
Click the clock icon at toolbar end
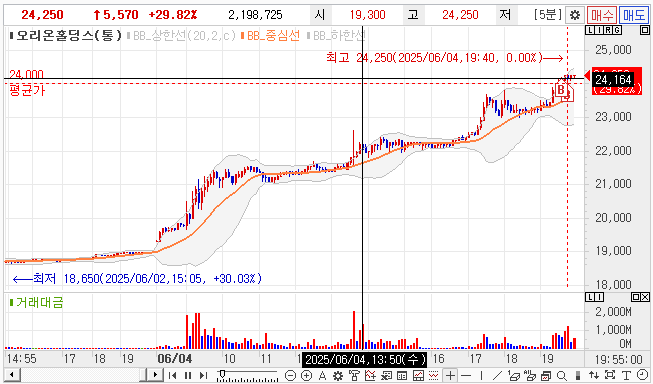click(x=642, y=375)
